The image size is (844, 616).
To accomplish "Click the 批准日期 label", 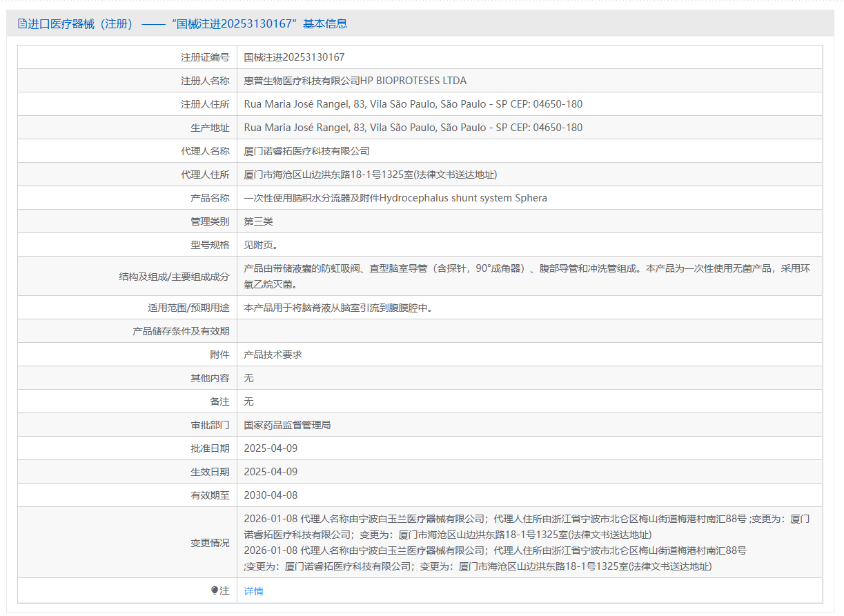I will tap(210, 448).
